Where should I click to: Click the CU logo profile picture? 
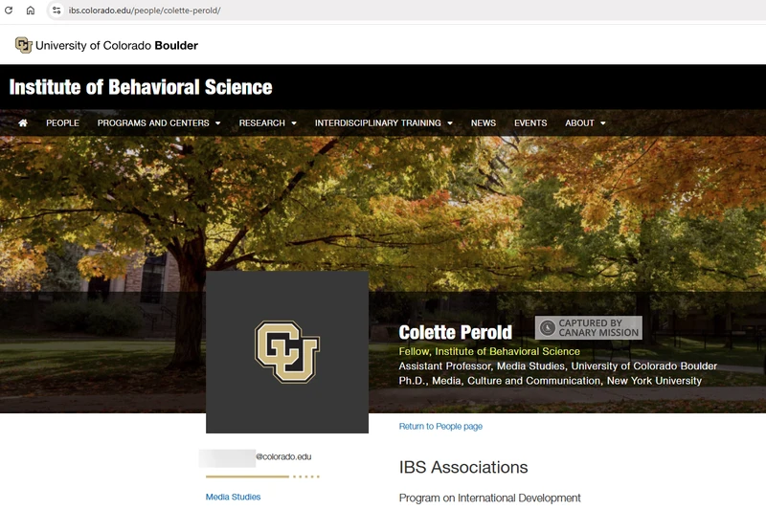[287, 352]
